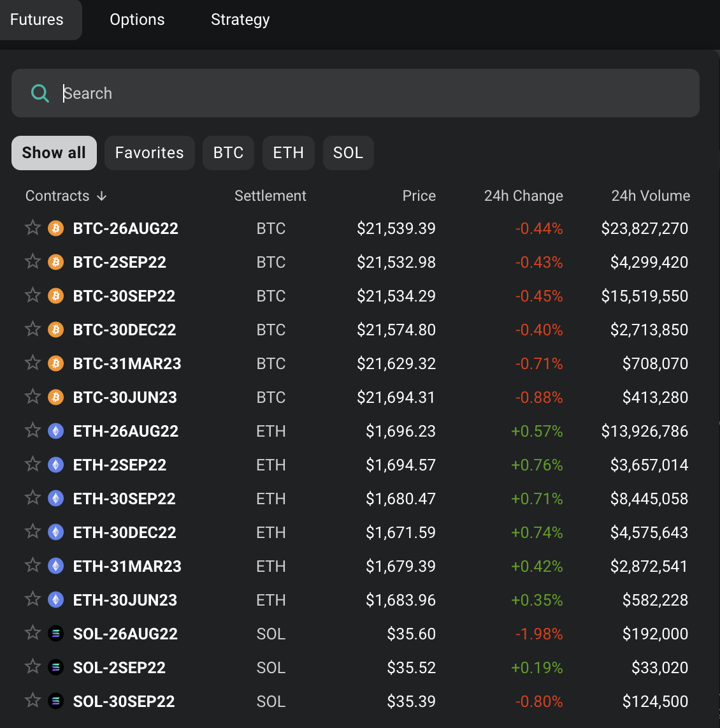
Task: Focus the Search input field
Action: click(376, 93)
